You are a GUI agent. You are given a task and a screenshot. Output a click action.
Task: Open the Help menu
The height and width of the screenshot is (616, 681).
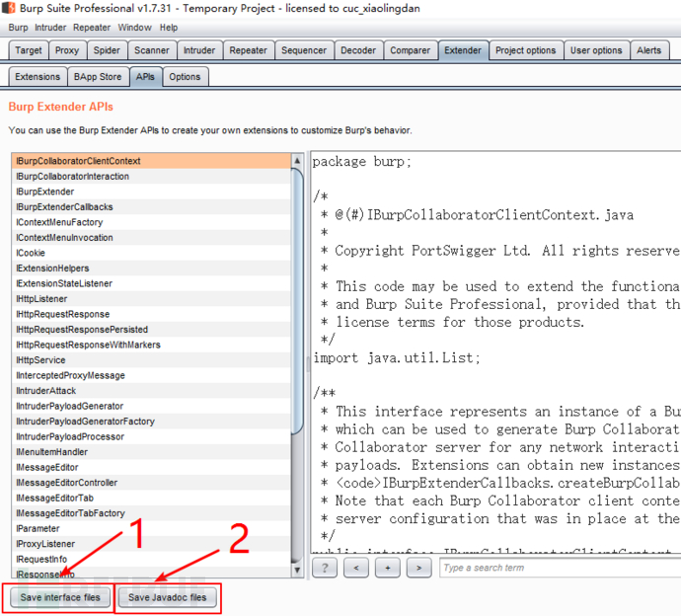pyautogui.click(x=169, y=28)
